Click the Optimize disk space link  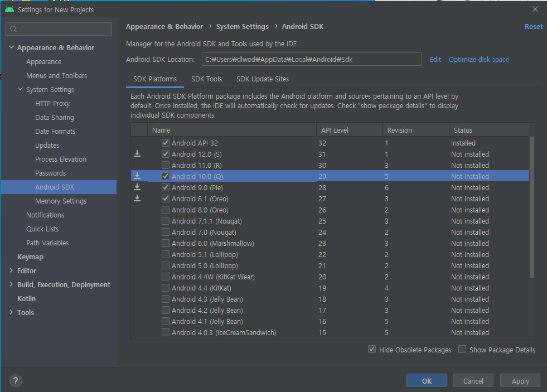click(x=478, y=59)
